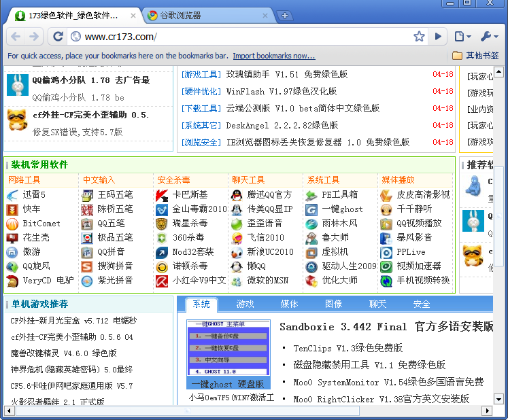Switch to the 游戏 tab

pos(245,304)
